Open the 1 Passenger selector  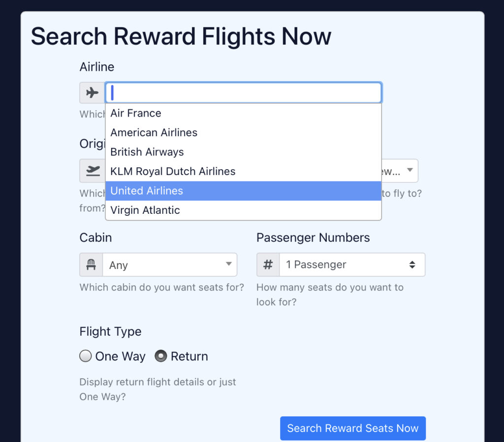[352, 265]
